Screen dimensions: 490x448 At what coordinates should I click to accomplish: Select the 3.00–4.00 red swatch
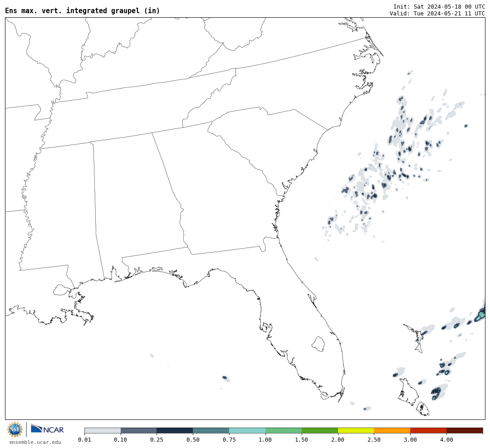coord(429,430)
